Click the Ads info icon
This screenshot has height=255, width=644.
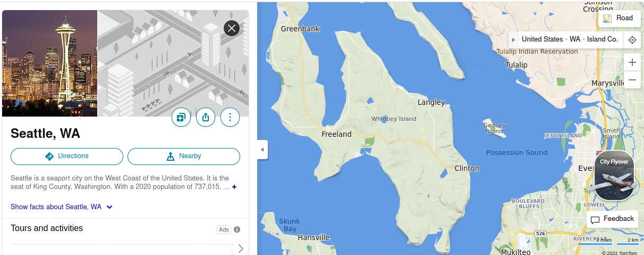coord(237,229)
